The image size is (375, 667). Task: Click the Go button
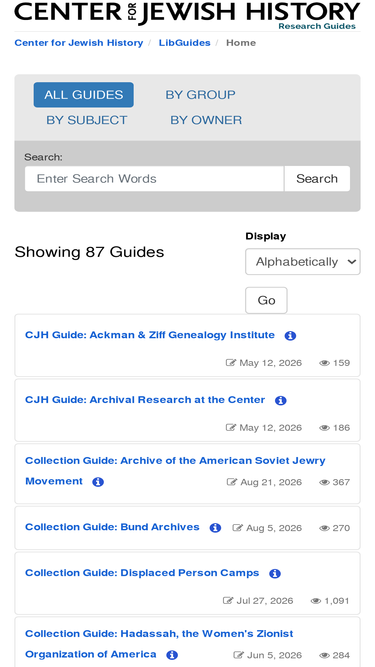click(266, 300)
